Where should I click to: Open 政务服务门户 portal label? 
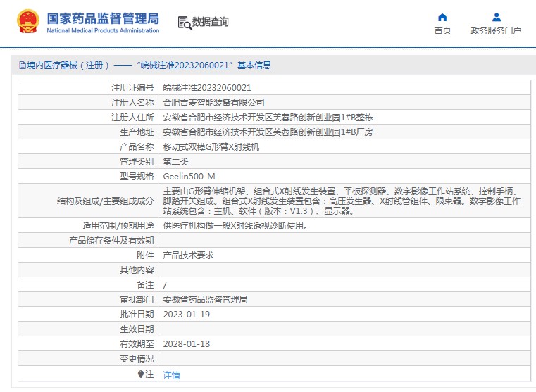click(496, 31)
